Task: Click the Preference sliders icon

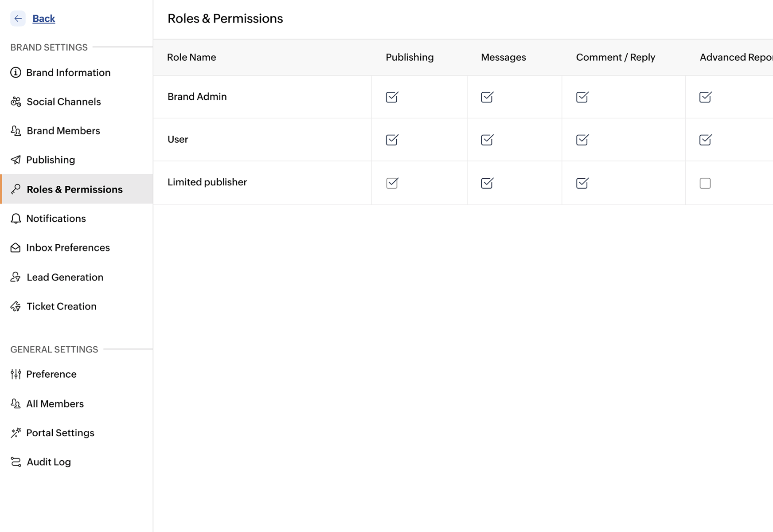Action: (16, 374)
